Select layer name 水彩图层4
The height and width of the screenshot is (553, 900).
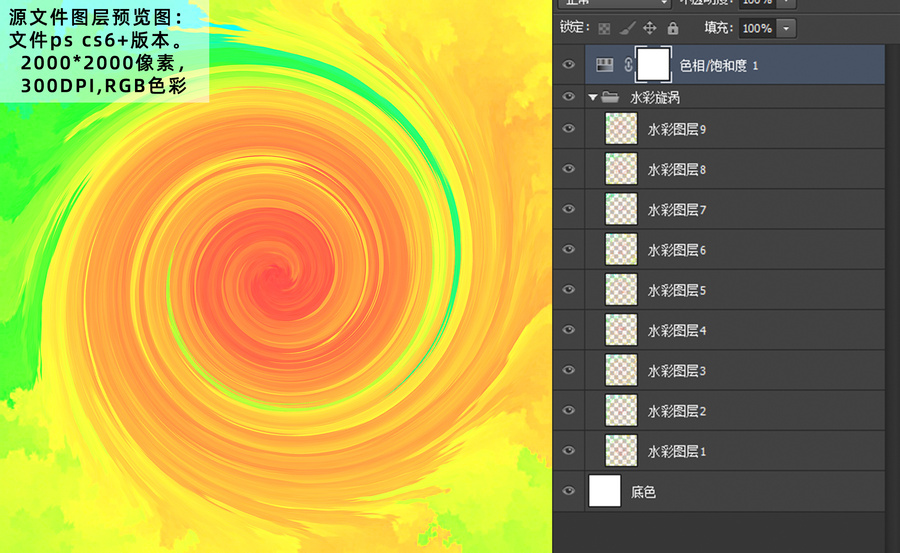[677, 330]
